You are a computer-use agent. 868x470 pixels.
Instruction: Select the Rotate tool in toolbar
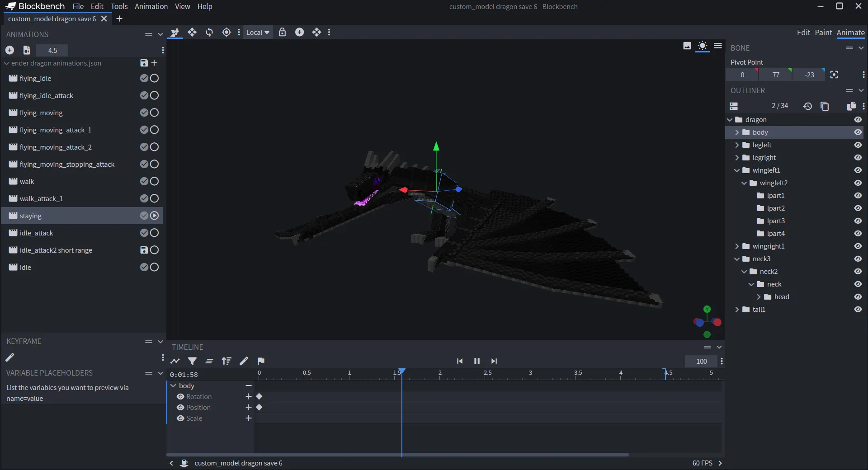click(209, 32)
